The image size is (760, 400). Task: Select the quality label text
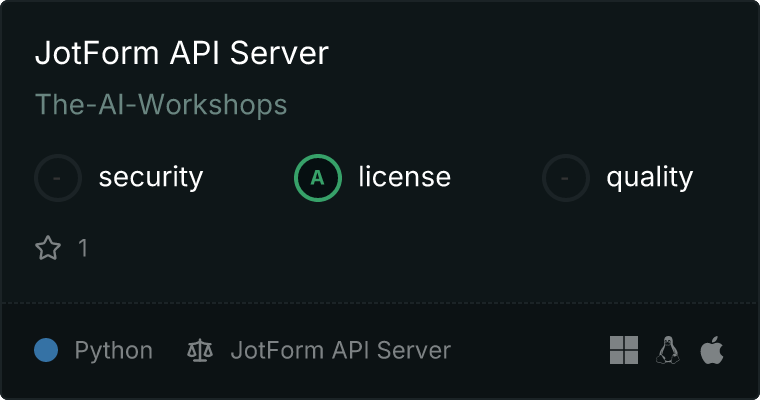(x=649, y=178)
